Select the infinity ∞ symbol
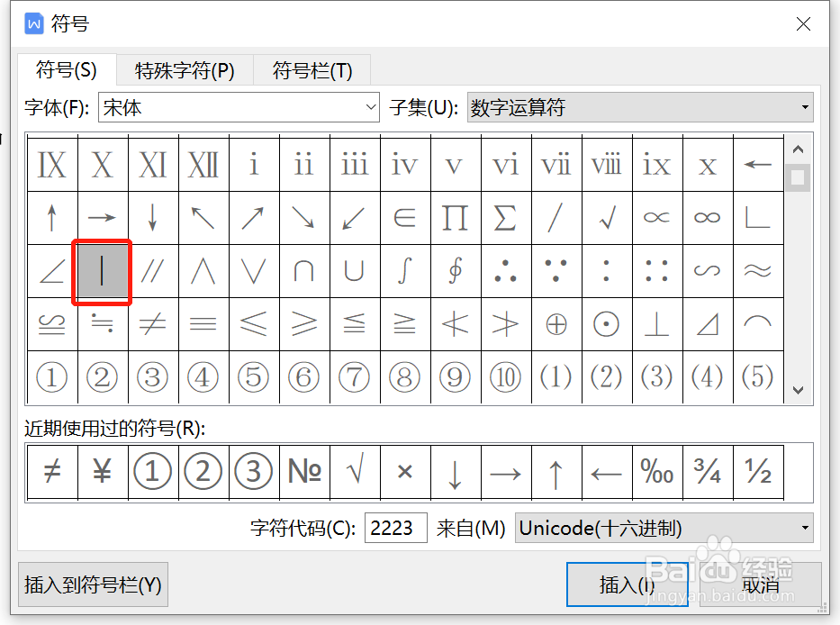The height and width of the screenshot is (625, 840). (707, 216)
